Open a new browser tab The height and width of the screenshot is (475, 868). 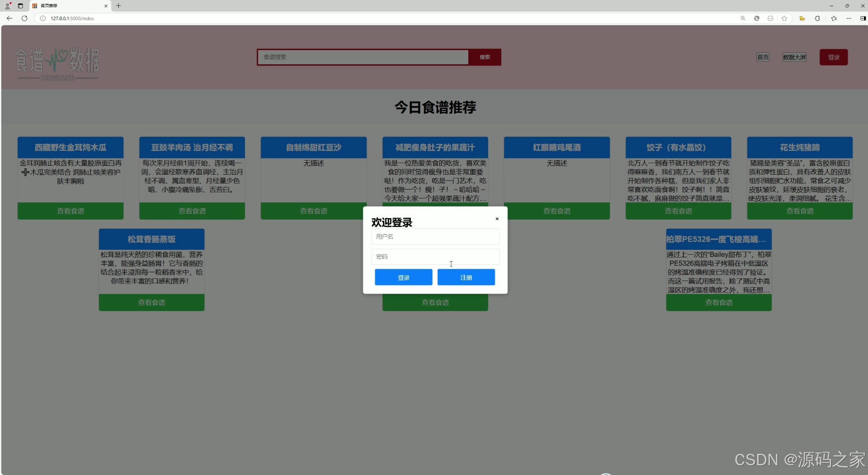click(x=118, y=6)
